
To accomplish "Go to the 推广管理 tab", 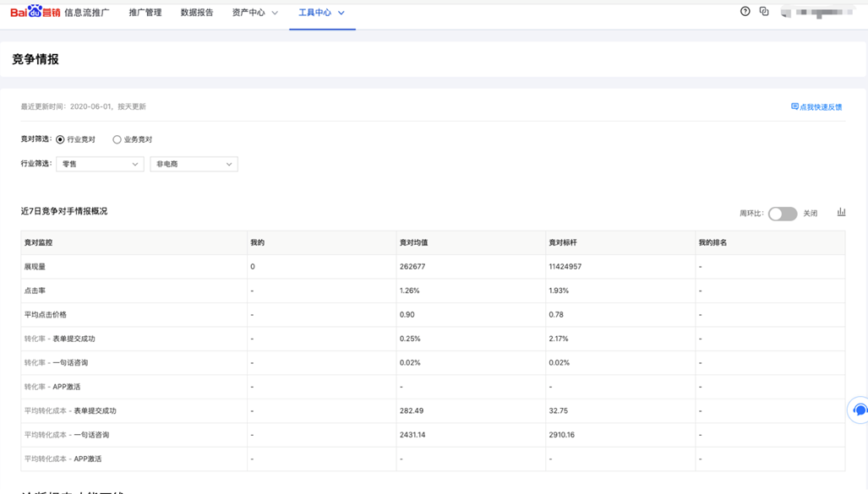I will pos(145,13).
